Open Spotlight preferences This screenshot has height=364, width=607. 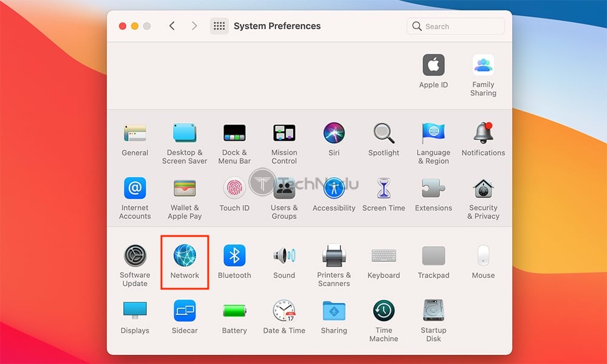384,133
